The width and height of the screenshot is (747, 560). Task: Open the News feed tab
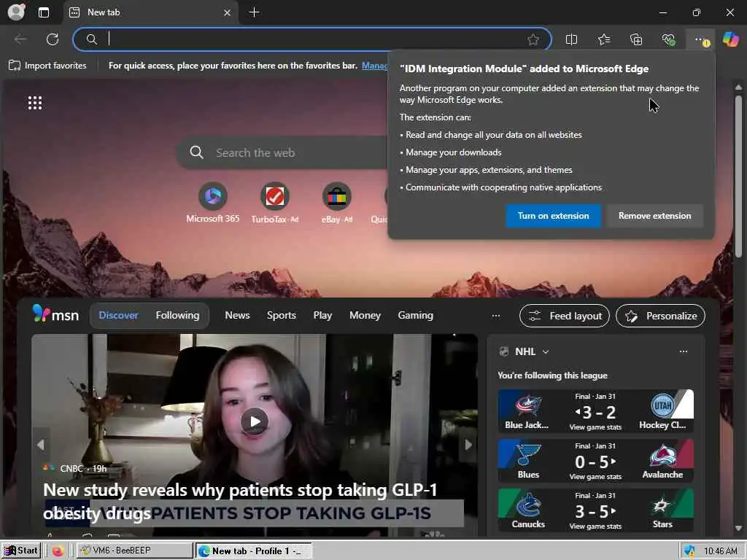point(237,315)
